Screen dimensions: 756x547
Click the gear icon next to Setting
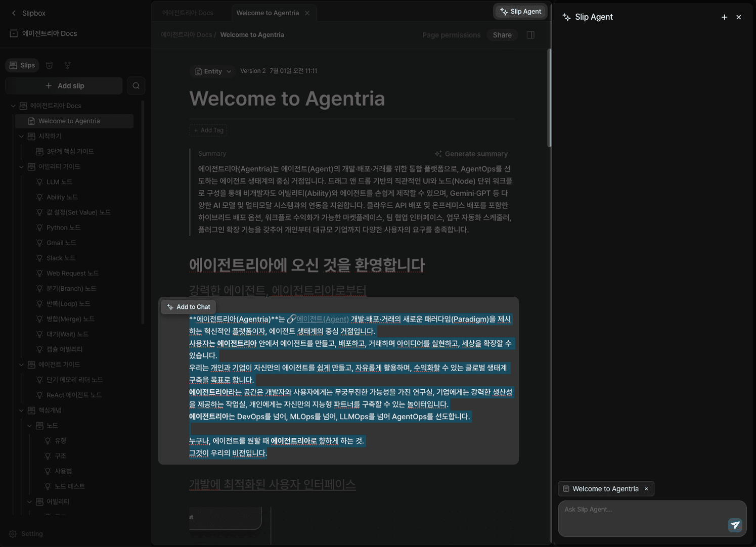13,534
